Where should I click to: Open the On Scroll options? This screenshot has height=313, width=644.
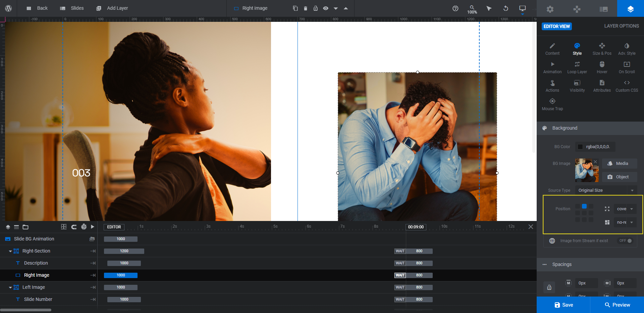tap(627, 68)
